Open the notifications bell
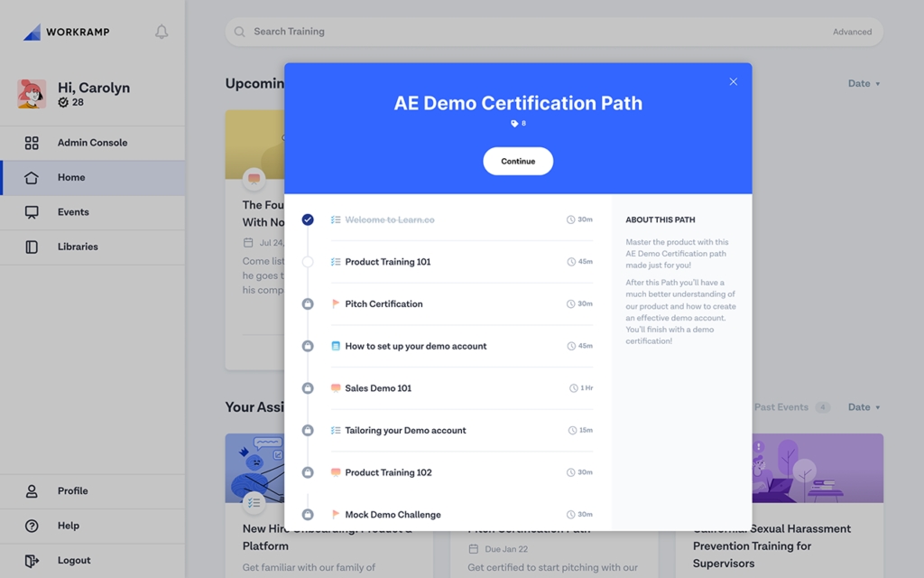 coord(162,32)
